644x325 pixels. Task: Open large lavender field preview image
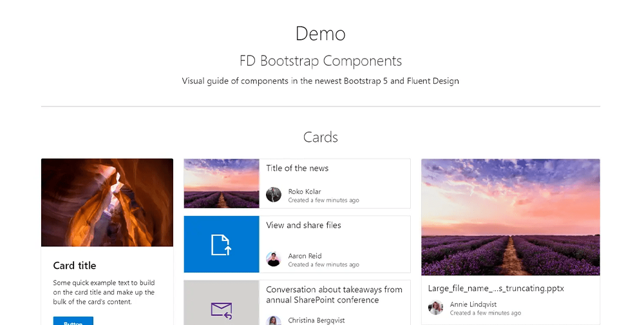click(511, 217)
